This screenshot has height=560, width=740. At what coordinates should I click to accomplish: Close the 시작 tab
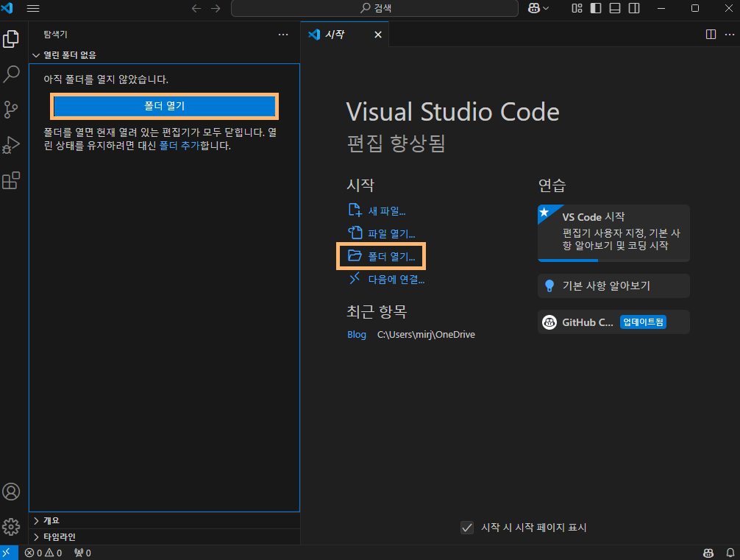(x=378, y=35)
